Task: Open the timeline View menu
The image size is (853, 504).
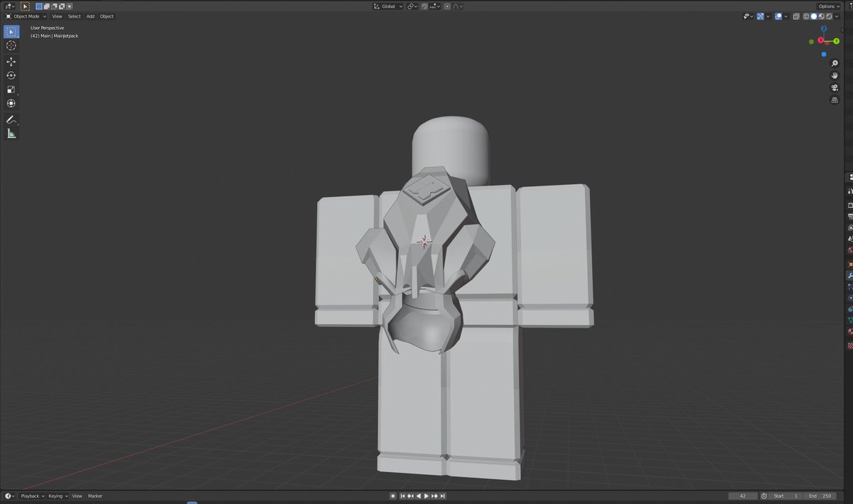Action: click(77, 496)
